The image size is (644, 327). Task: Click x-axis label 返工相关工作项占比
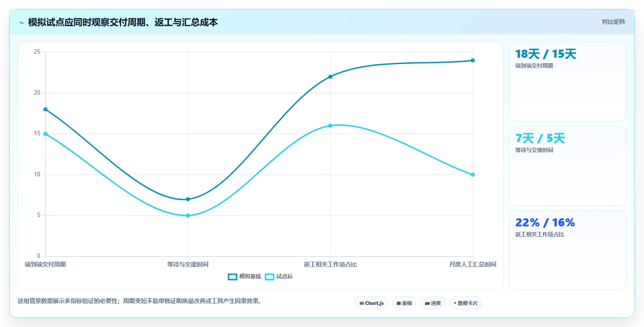tap(330, 264)
